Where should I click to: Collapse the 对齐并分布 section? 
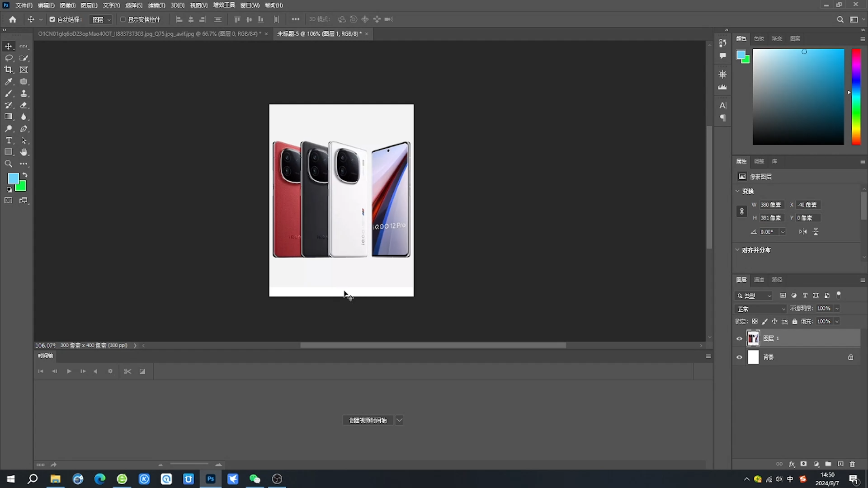737,250
